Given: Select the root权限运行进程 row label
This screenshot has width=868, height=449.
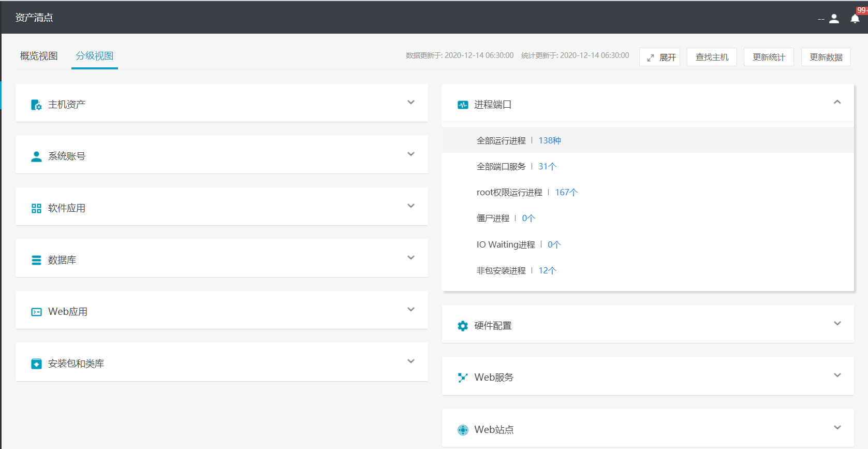Looking at the screenshot, I should pyautogui.click(x=509, y=192).
